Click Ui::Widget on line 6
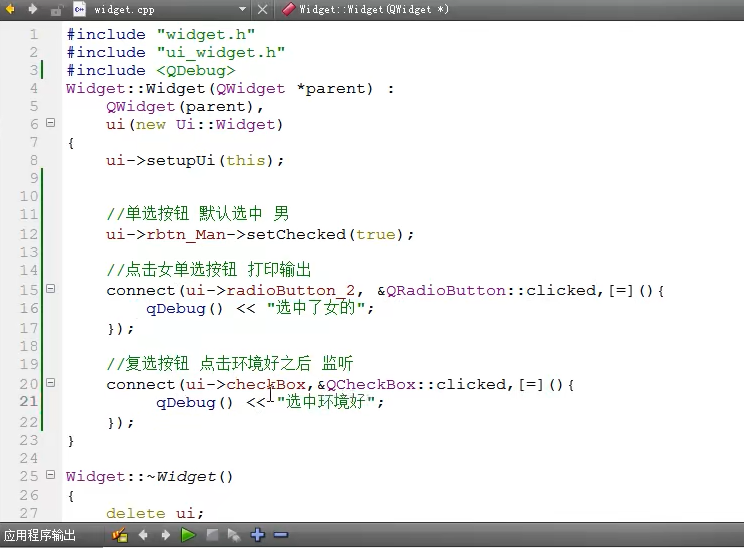The height and width of the screenshot is (548, 744). click(225, 125)
